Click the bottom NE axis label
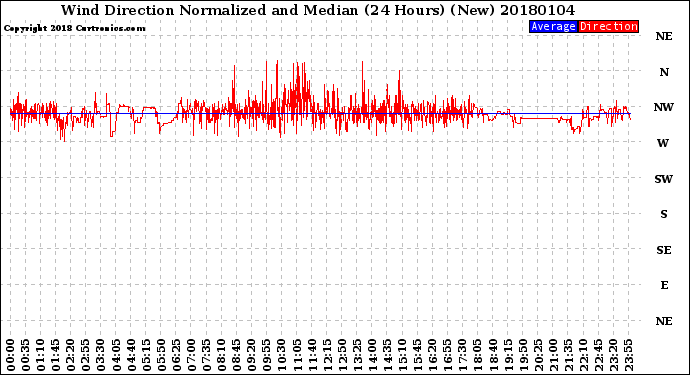Image resolution: width=690 pixels, height=375 pixels. tap(664, 321)
